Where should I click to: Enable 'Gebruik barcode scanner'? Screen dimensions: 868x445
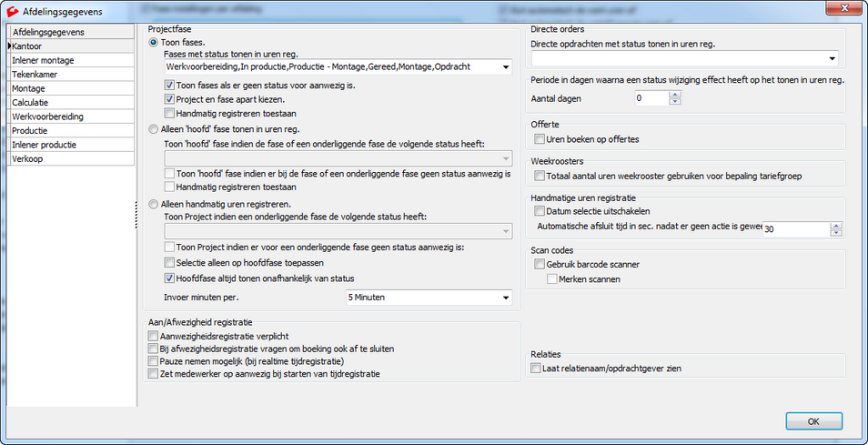point(540,265)
